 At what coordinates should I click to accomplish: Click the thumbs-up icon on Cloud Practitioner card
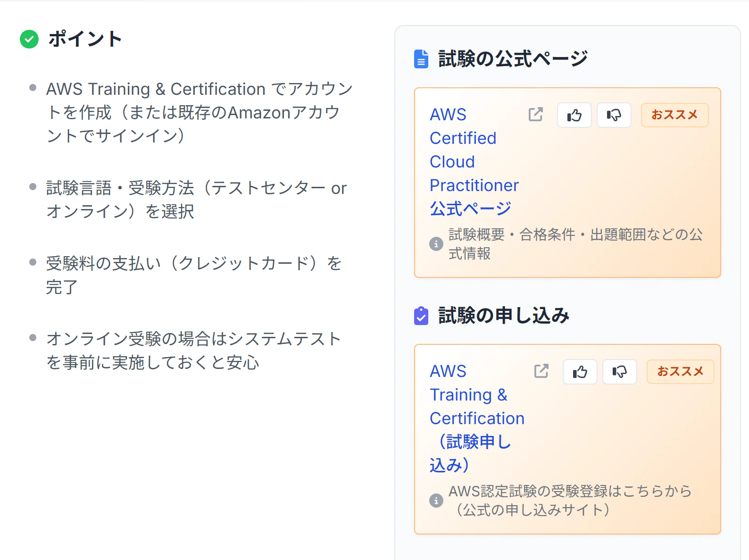[574, 115]
